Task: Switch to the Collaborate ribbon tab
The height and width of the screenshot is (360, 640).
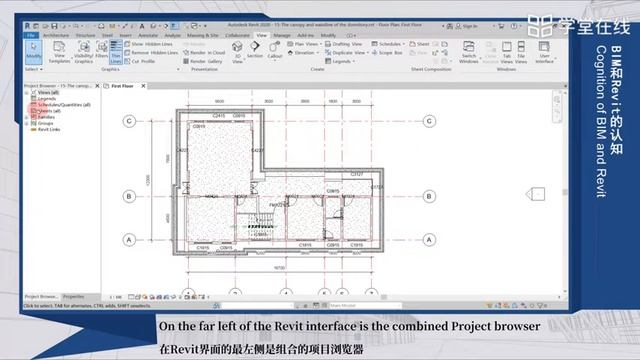Action: (x=238, y=36)
